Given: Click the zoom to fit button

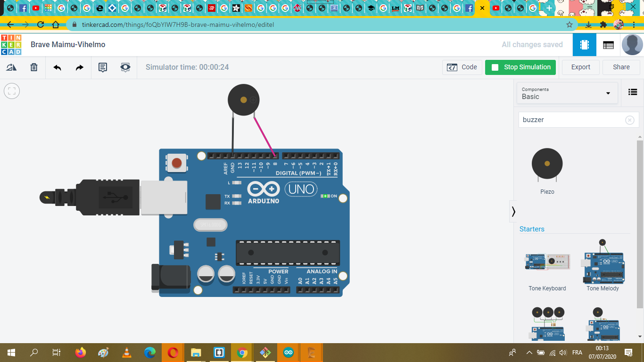Looking at the screenshot, I should coord(12,91).
